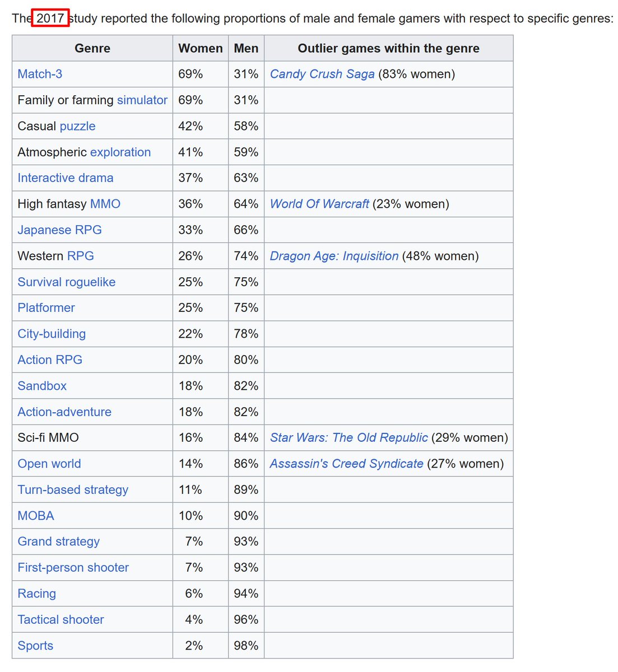The height and width of the screenshot is (672, 618).
Task: Click the 33% women value for Japanese RPG
Action: click(190, 230)
